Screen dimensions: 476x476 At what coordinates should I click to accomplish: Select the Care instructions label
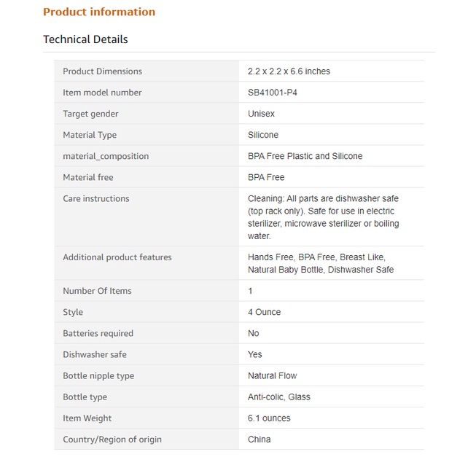tap(95, 198)
